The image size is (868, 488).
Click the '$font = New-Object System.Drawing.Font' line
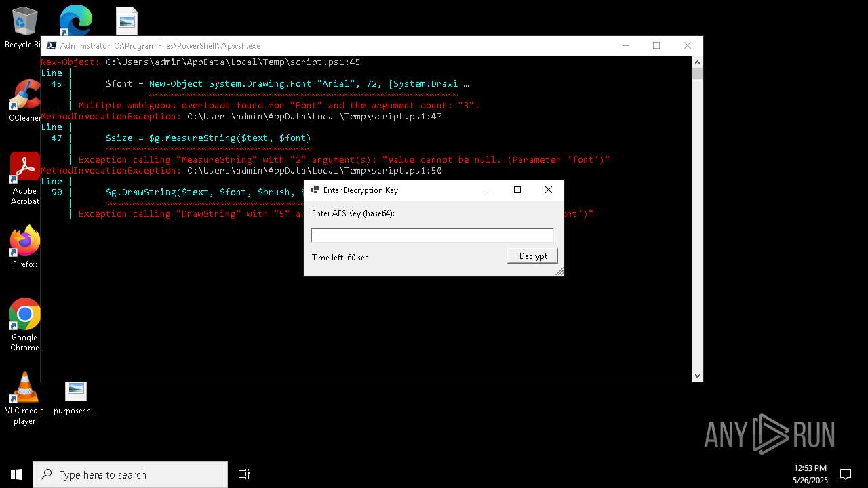[288, 83]
